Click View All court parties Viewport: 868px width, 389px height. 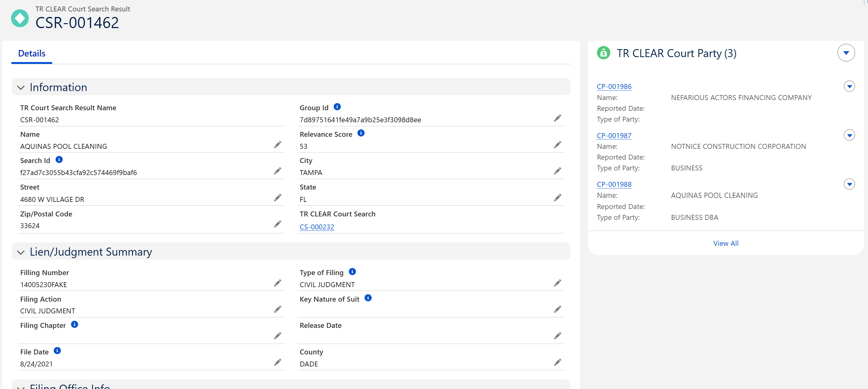click(x=725, y=243)
